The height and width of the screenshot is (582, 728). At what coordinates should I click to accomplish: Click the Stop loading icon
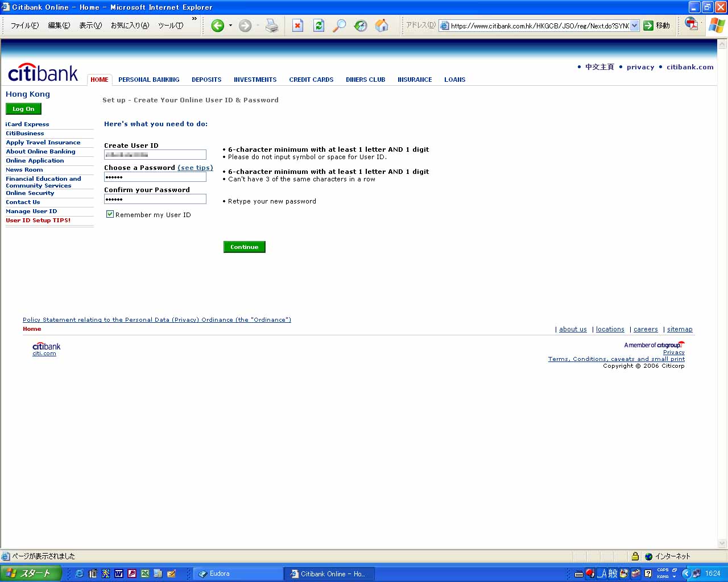point(297,26)
